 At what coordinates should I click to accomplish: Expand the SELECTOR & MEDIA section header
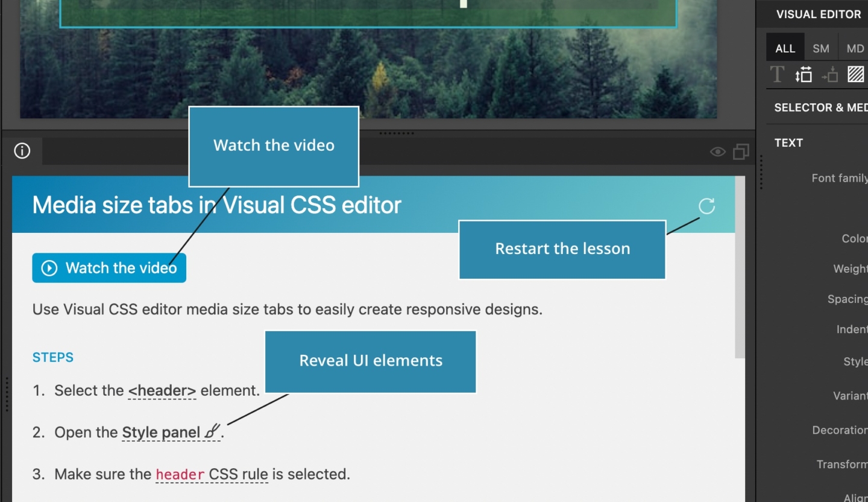click(820, 107)
